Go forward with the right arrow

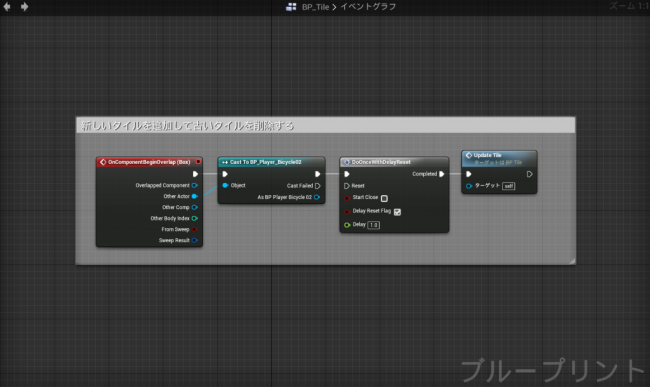pyautogui.click(x=24, y=7)
